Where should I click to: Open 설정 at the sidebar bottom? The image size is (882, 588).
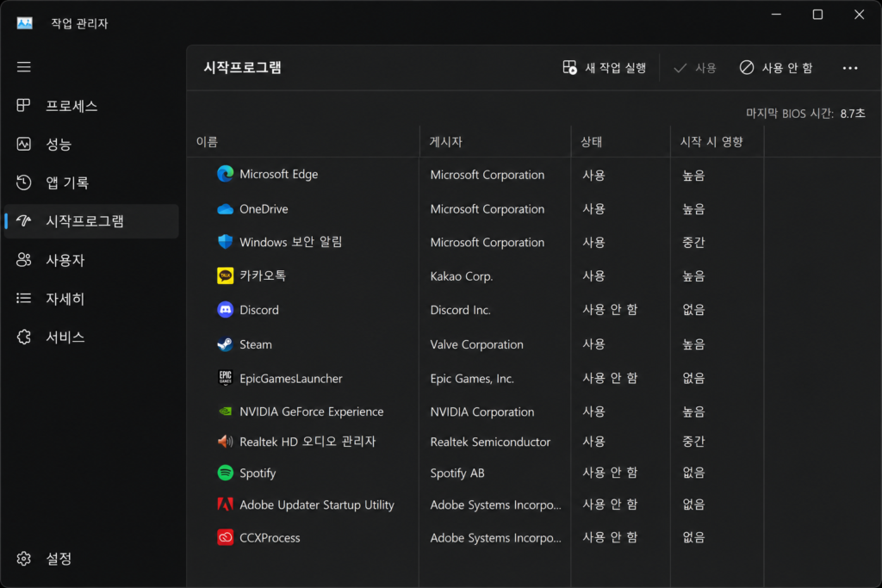91,558
